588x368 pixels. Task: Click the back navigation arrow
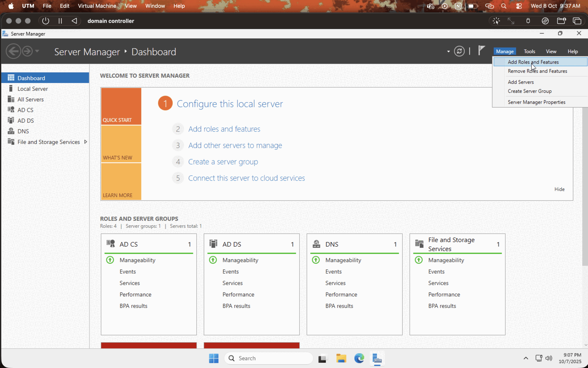click(13, 51)
